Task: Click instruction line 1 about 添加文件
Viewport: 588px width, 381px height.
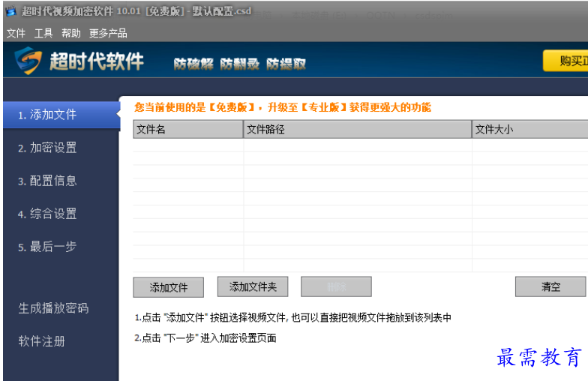Action: (x=292, y=318)
